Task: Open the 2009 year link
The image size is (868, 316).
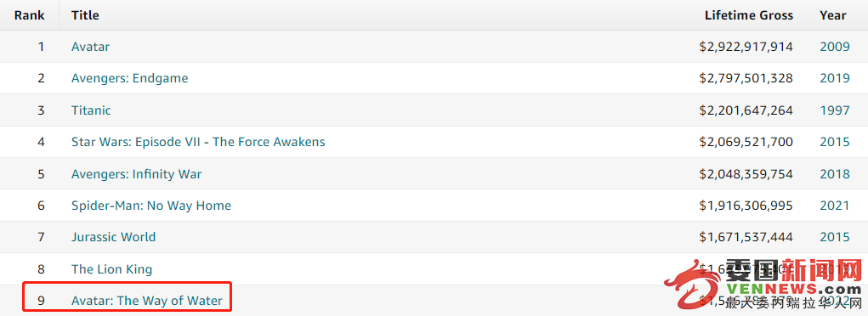Action: (x=835, y=47)
